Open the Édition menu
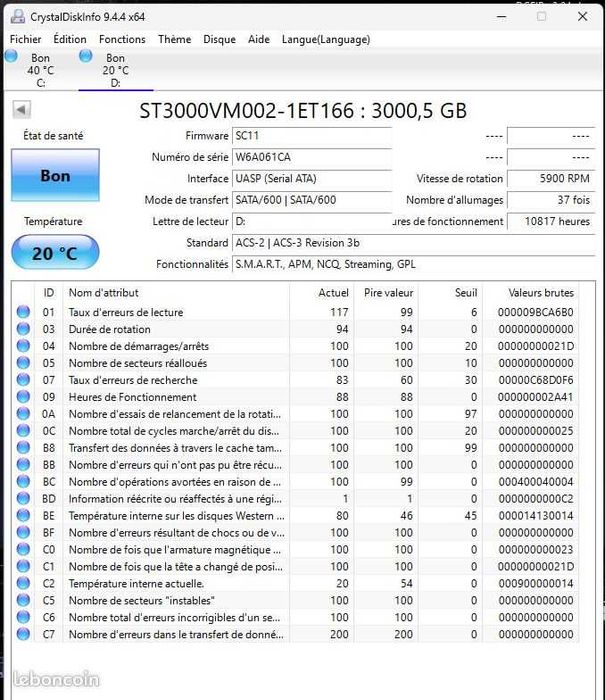The width and height of the screenshot is (605, 700). coord(70,39)
